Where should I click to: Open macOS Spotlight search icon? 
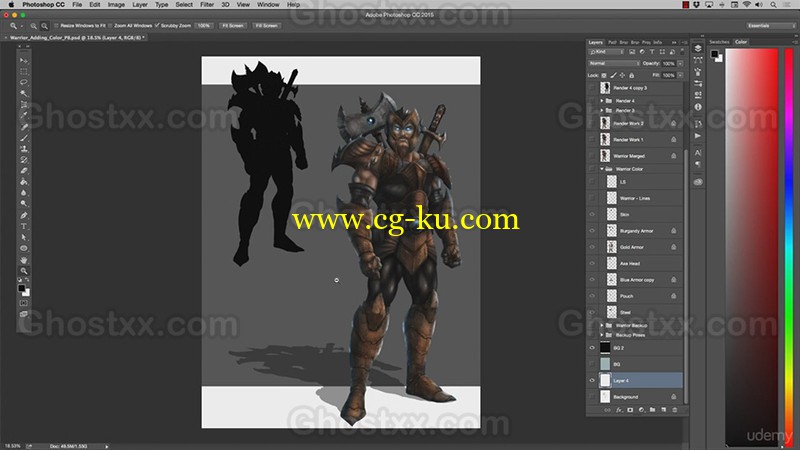tap(773, 5)
